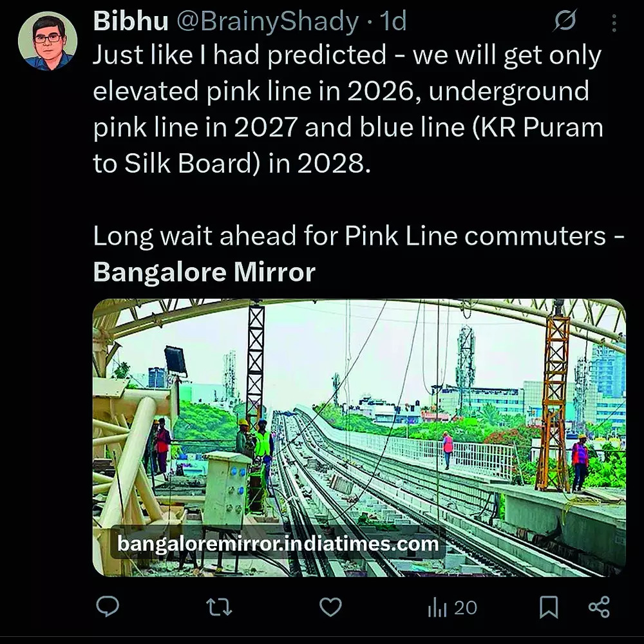Like the tweet with the heart icon
This screenshot has height=644, width=644.
pos(330,607)
